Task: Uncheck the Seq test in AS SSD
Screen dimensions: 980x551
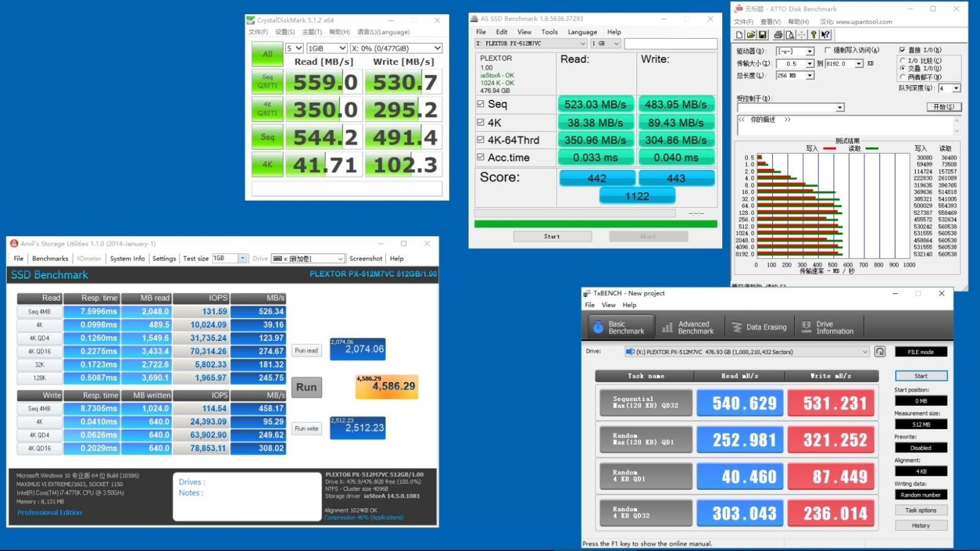Action: pos(481,104)
